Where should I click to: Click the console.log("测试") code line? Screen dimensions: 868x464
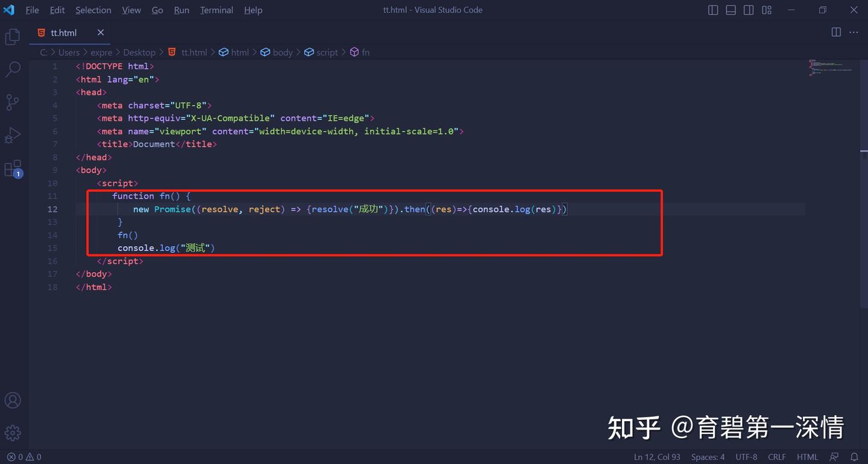(166, 248)
